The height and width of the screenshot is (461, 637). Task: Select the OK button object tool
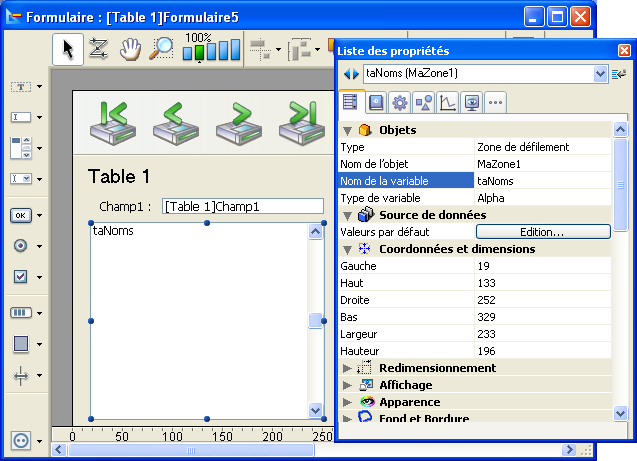(20, 214)
